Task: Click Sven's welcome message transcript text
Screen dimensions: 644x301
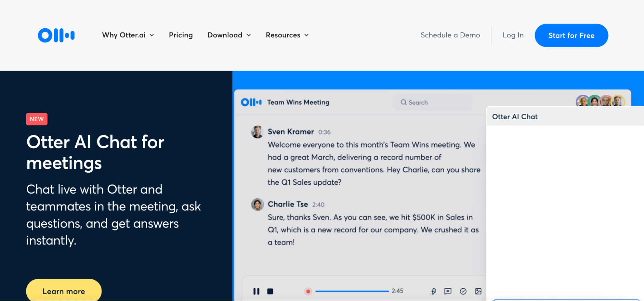Action: 374,163
